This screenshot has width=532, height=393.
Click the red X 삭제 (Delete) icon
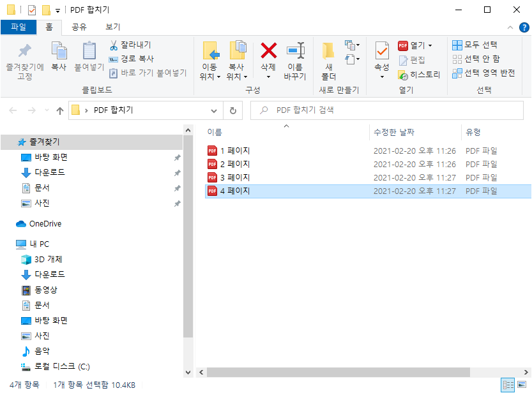[x=268, y=51]
